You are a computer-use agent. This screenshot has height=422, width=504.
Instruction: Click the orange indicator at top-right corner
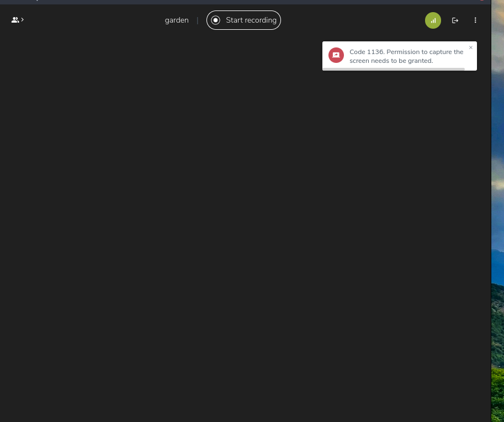[x=481, y=1]
